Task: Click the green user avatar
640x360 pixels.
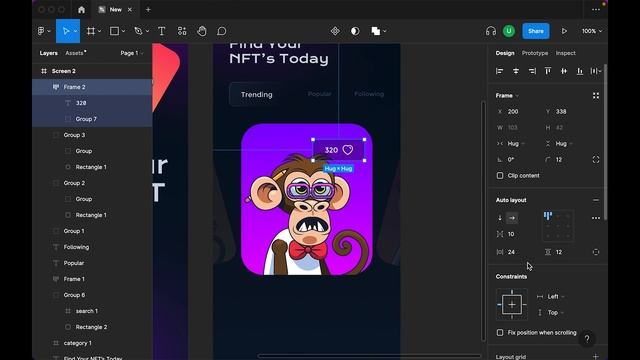Action: click(x=509, y=31)
